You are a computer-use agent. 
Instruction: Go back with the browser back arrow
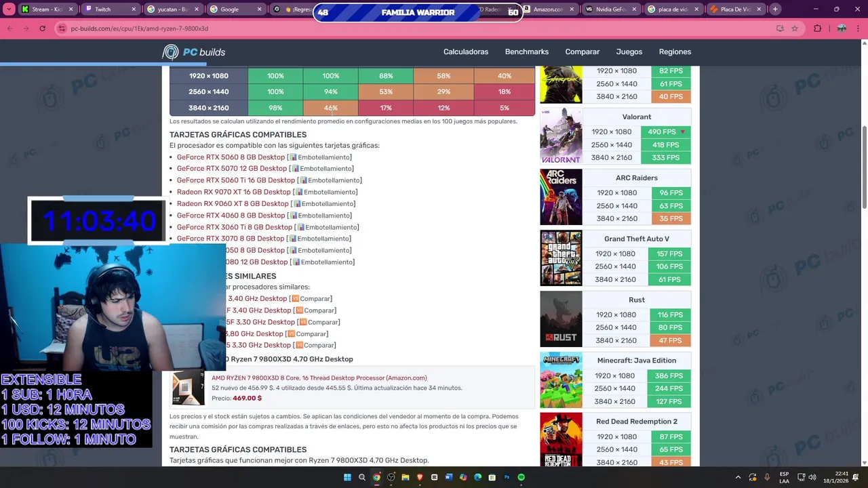(x=11, y=28)
